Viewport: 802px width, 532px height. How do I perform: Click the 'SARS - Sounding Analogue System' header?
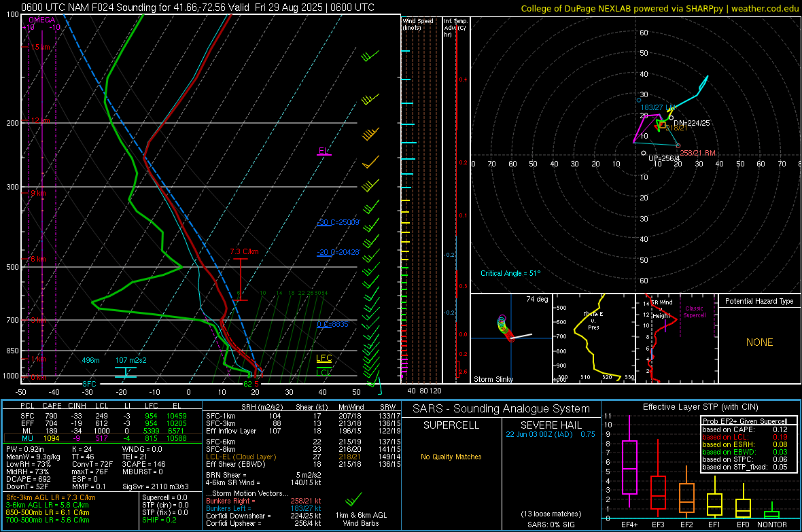(x=502, y=409)
